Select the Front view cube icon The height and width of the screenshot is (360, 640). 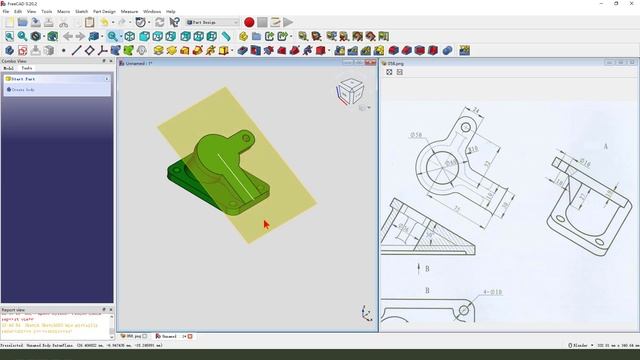144,36
